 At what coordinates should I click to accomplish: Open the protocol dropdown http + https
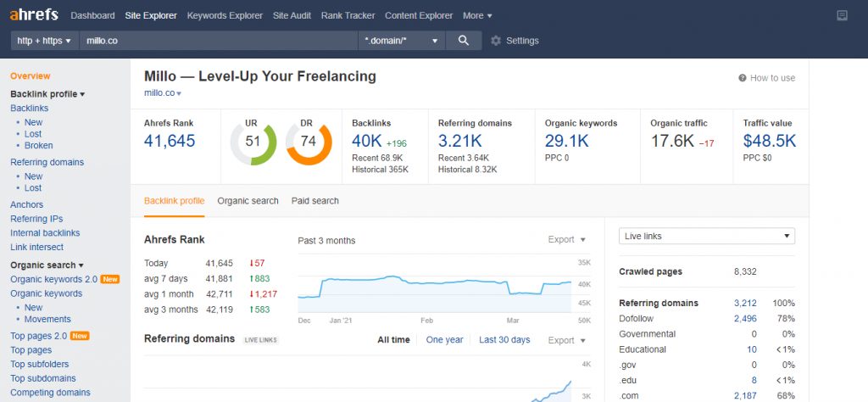click(45, 41)
